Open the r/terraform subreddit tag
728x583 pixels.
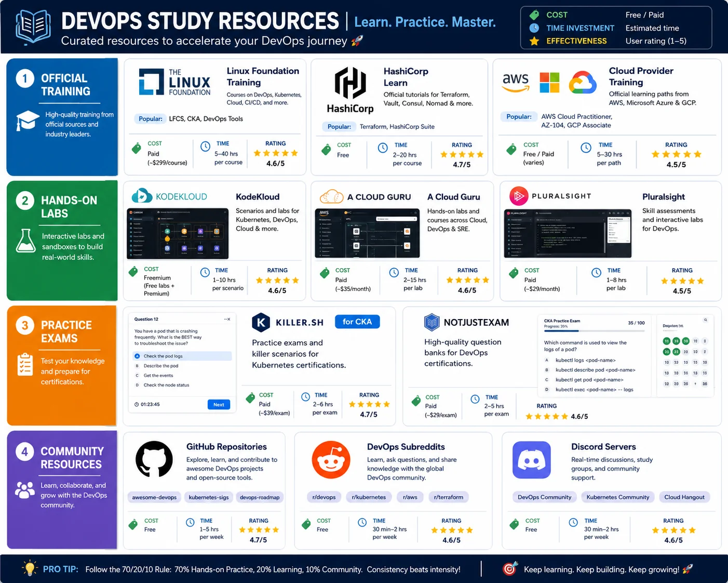coord(449,497)
